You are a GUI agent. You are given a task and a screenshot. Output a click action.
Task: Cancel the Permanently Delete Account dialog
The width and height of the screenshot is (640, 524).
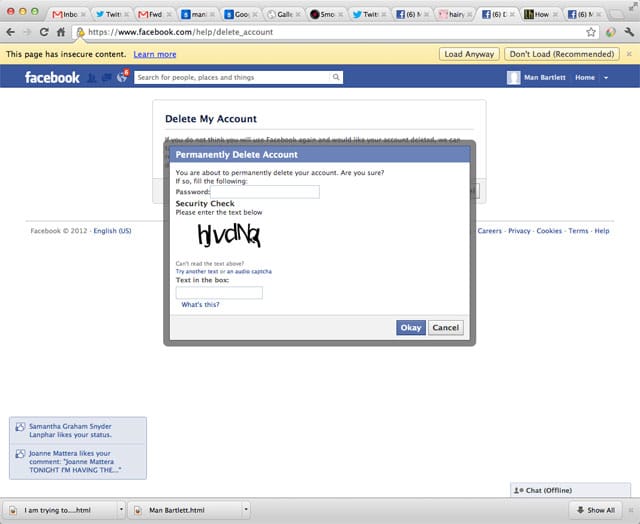click(x=446, y=327)
